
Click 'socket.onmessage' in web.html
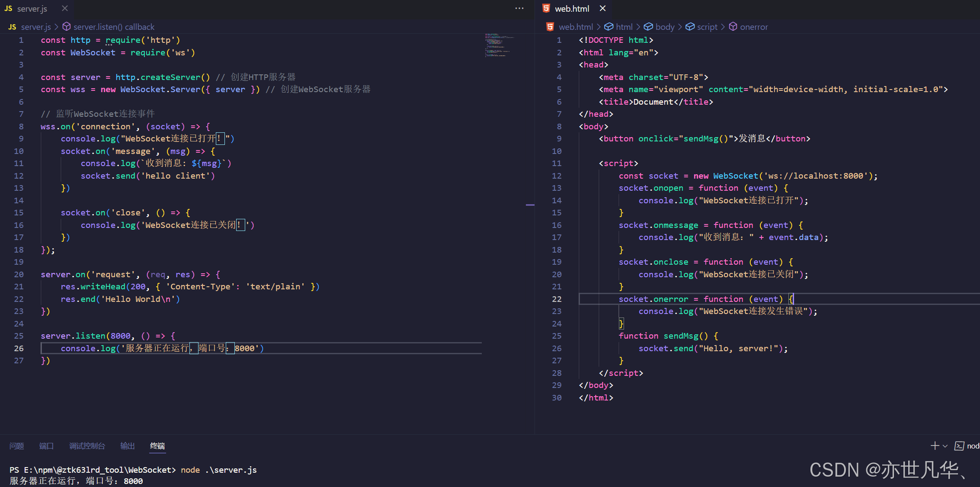pos(658,225)
